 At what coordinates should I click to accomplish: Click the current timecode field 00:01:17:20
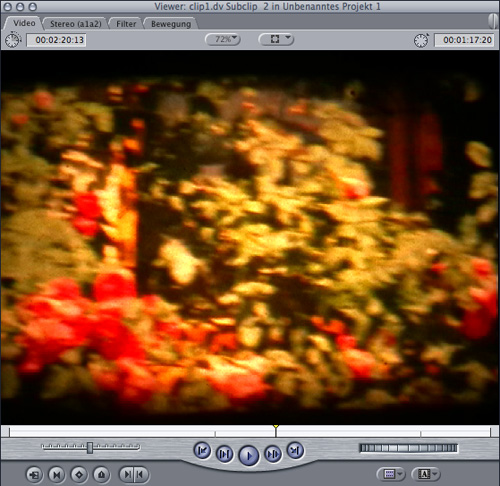tap(465, 40)
